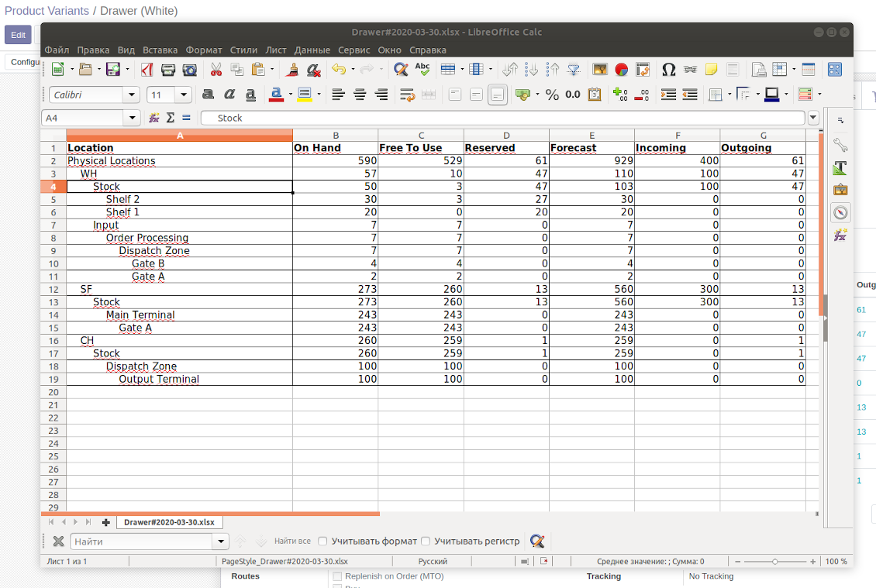
Task: Click the AutoFilter funnel icon
Action: pyautogui.click(x=574, y=69)
